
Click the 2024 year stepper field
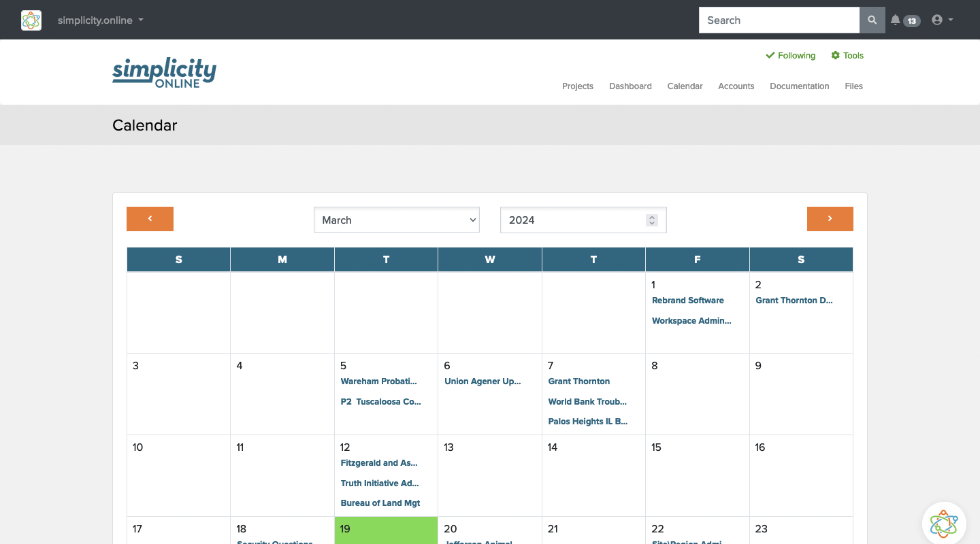(x=583, y=220)
